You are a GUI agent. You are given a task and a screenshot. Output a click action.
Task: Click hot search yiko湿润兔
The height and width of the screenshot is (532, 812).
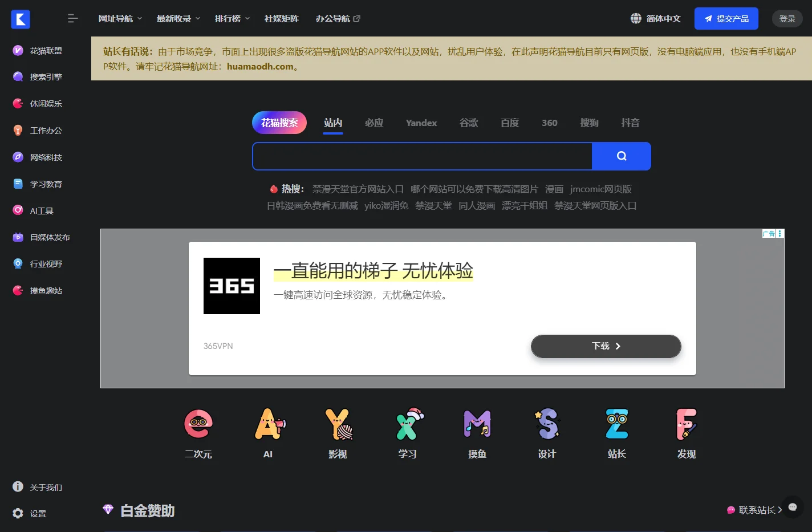(387, 205)
